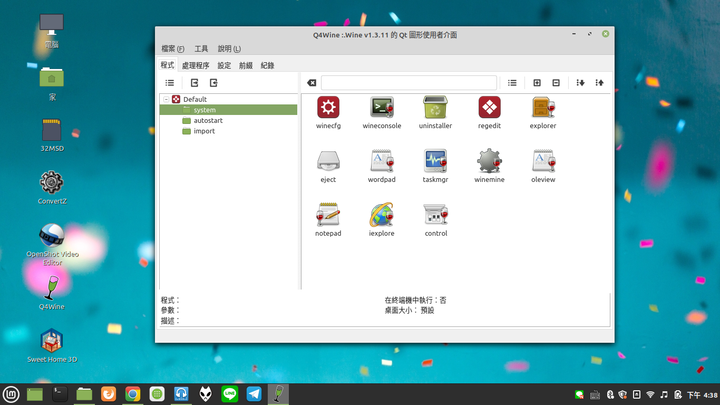
Task: Open the 檔案 (F) menu
Action: (x=173, y=49)
